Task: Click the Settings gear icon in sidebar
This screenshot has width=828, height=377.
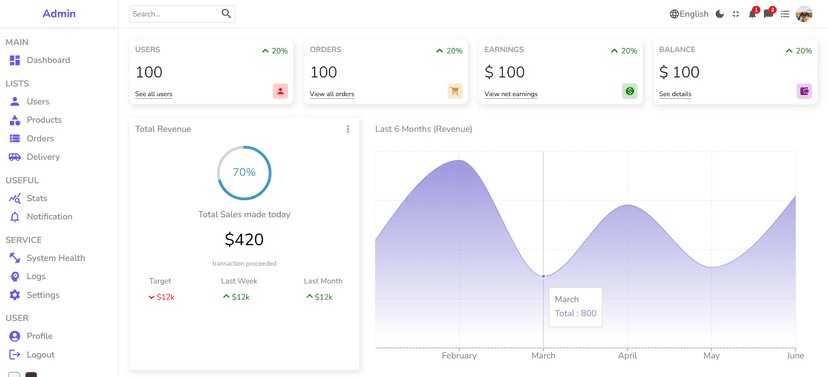Action: point(15,295)
